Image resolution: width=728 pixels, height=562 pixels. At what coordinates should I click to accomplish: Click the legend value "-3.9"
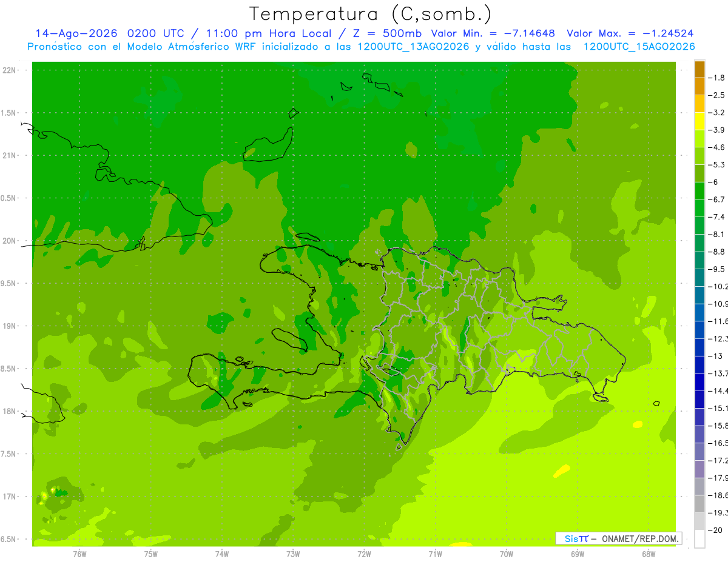pos(716,130)
